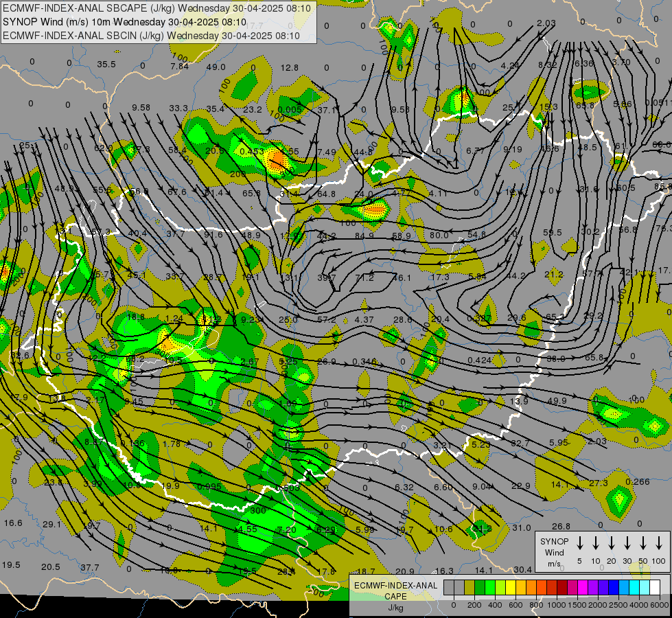Click the SYNOP wind arrow above 5
The height and width of the screenshot is (618, 672).
[579, 542]
